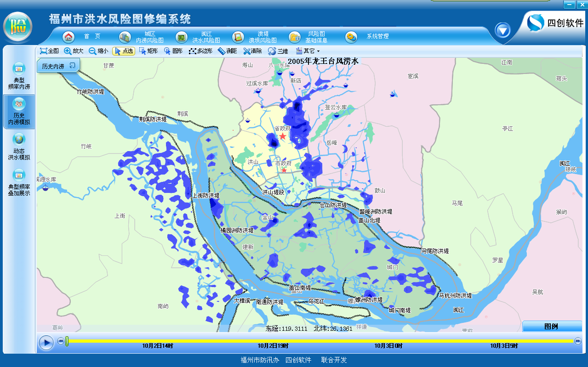
Task: Expand the 其它 dropdown menu
Action: [x=308, y=51]
